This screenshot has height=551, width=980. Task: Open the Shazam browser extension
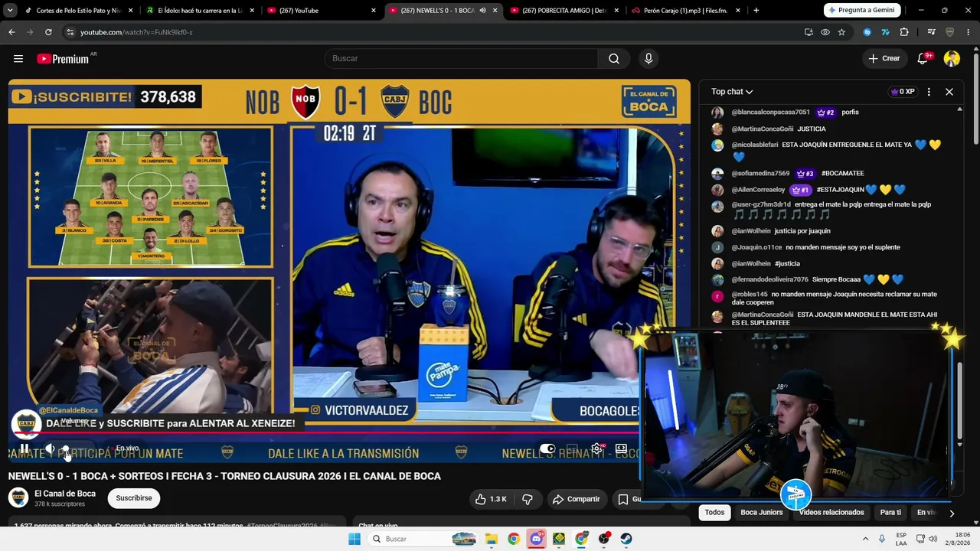(x=867, y=32)
